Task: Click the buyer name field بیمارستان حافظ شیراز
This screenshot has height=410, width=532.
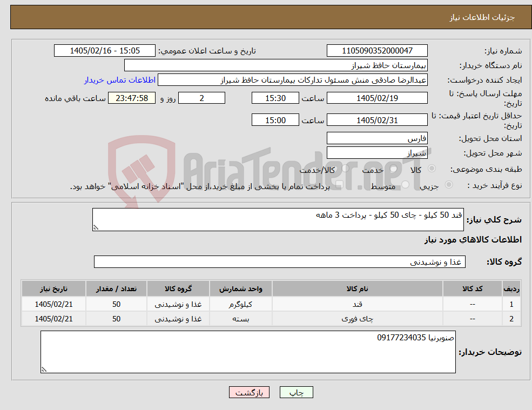Action: coord(276,65)
